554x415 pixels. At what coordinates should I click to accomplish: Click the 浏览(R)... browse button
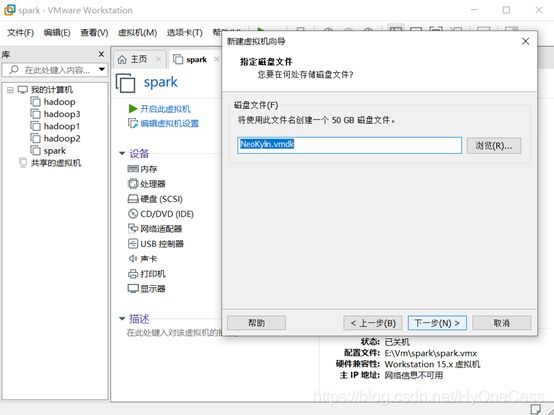tap(494, 146)
